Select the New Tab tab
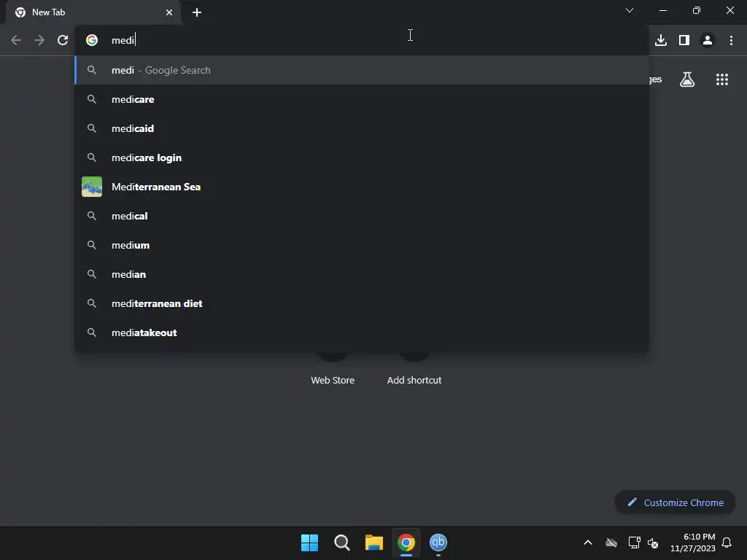Image resolution: width=747 pixels, height=560 pixels. point(93,12)
